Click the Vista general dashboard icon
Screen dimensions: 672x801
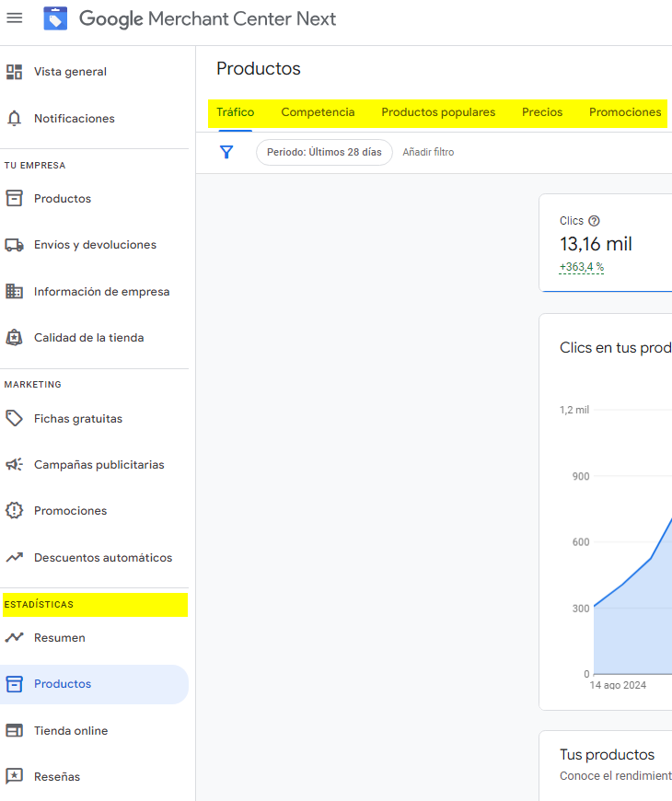click(x=15, y=72)
